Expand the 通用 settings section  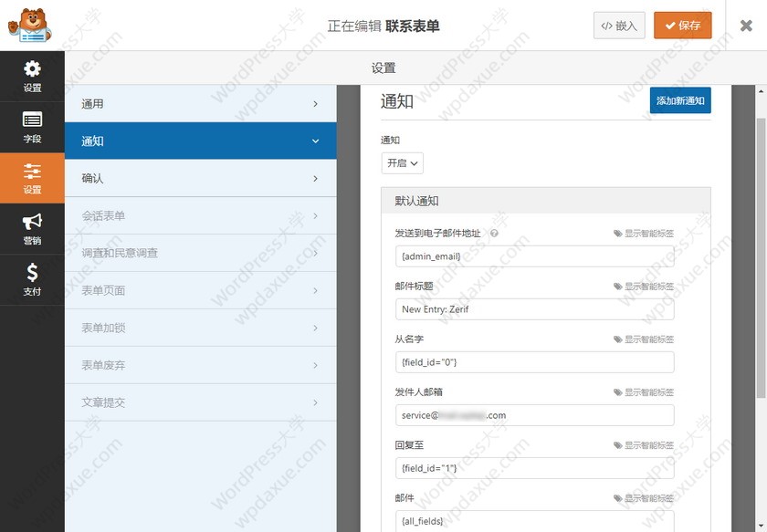[200, 104]
